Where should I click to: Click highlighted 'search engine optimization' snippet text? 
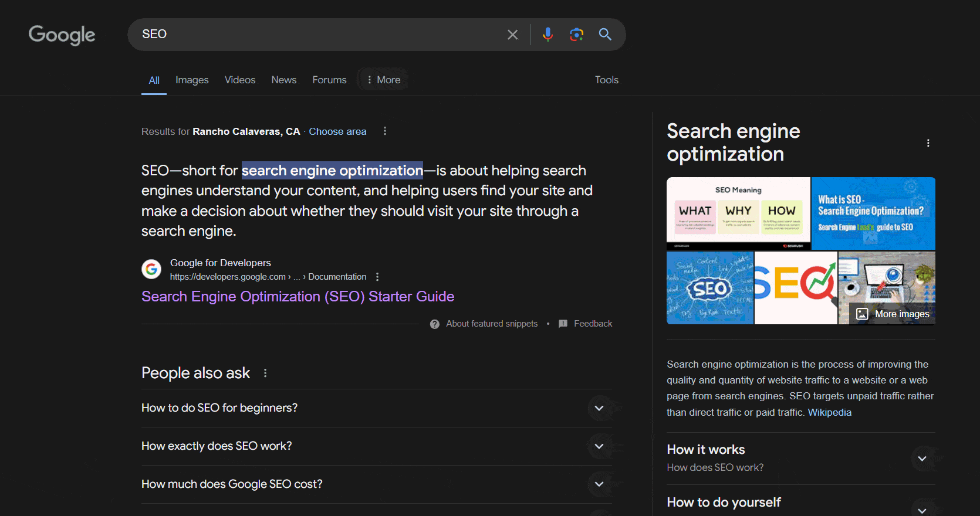coord(332,171)
